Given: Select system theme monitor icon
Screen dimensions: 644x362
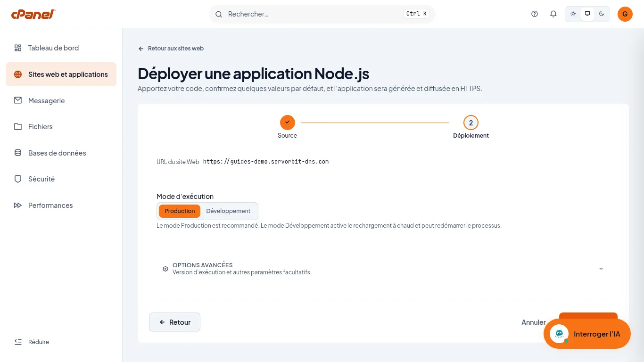Looking at the screenshot, I should pos(587,14).
